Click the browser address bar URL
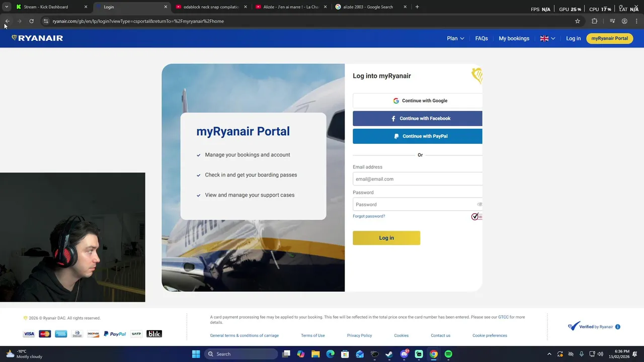This screenshot has width=644, height=362. [x=138, y=21]
